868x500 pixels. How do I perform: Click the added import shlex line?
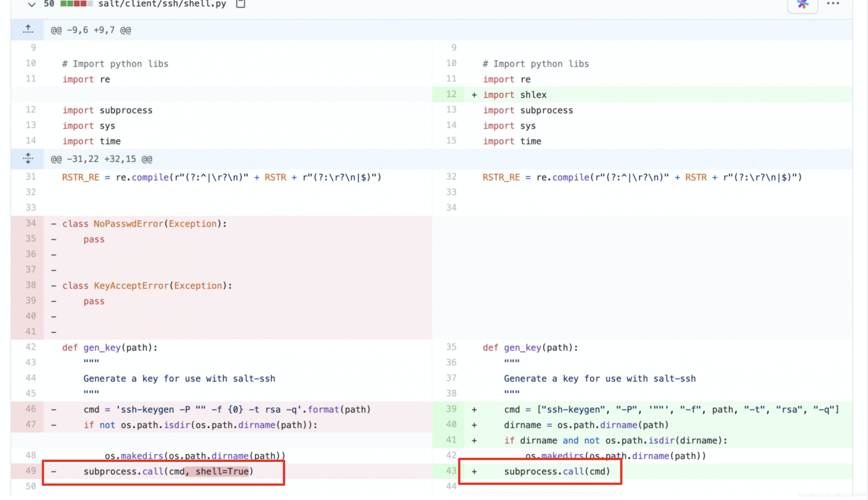[514, 95]
